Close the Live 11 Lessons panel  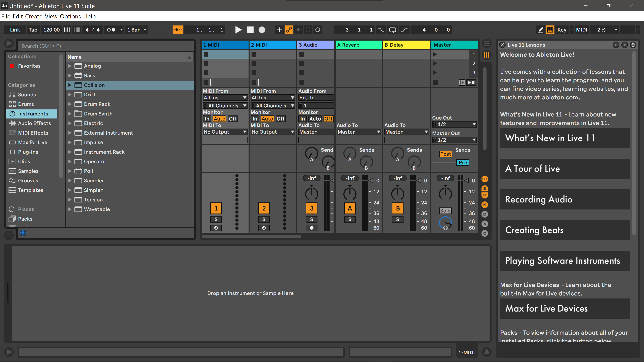point(502,45)
